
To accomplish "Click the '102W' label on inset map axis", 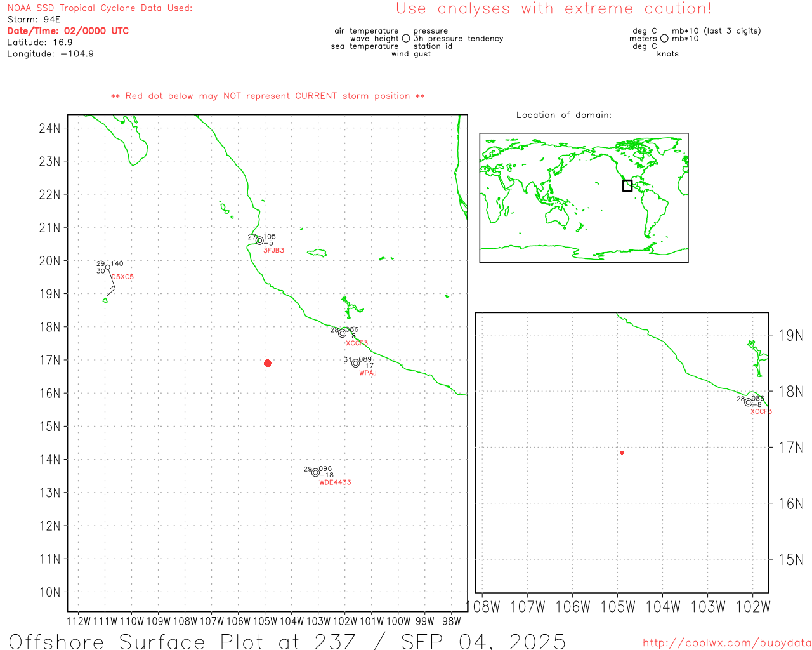I will (753, 607).
